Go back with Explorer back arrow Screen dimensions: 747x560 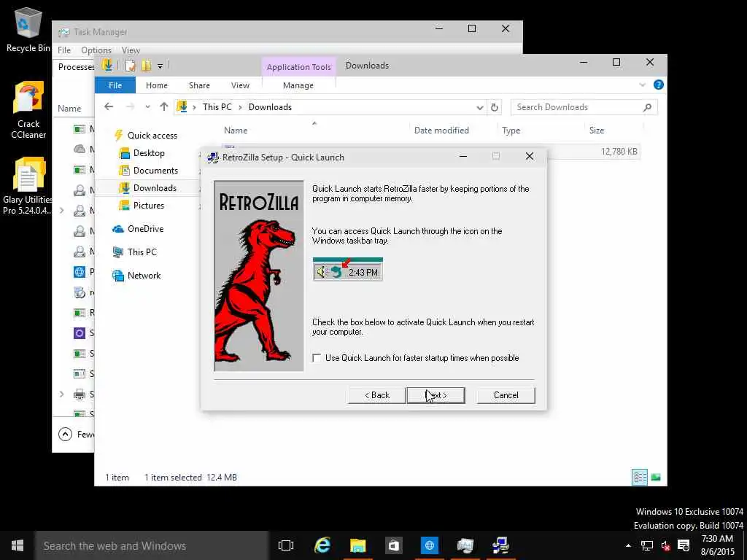click(109, 106)
